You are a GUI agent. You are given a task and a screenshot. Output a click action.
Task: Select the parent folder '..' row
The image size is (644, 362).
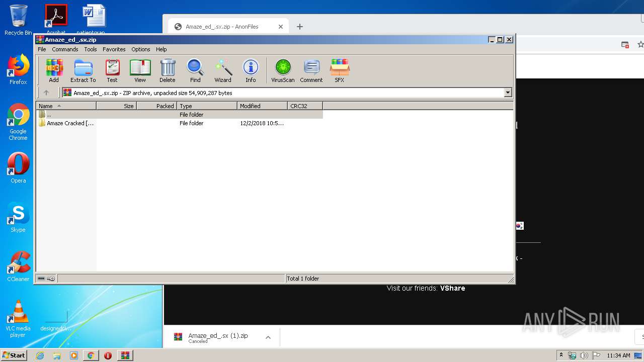point(179,115)
